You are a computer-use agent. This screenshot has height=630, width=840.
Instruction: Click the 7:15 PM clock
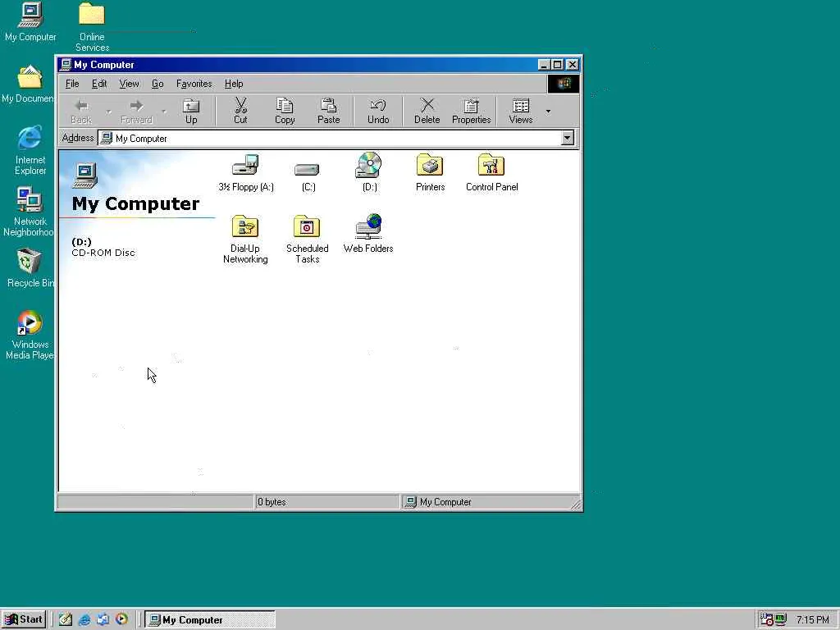[x=813, y=620]
